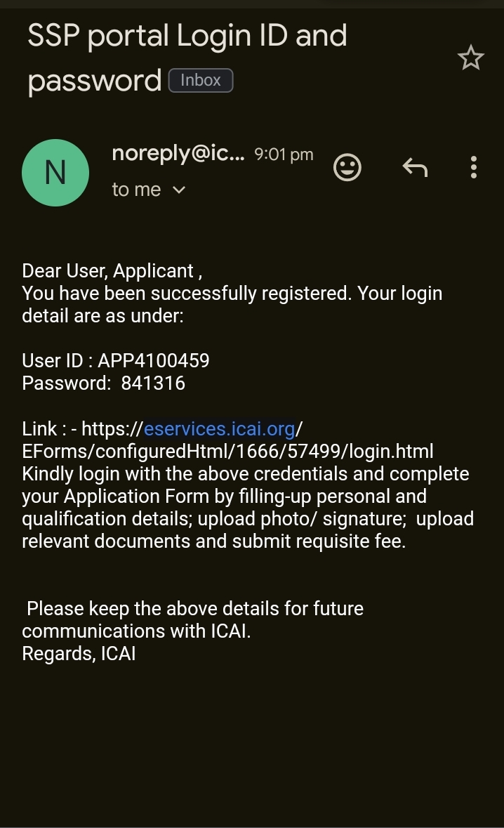Tap the 'Kindly login with the above credentials' line

tap(246, 473)
